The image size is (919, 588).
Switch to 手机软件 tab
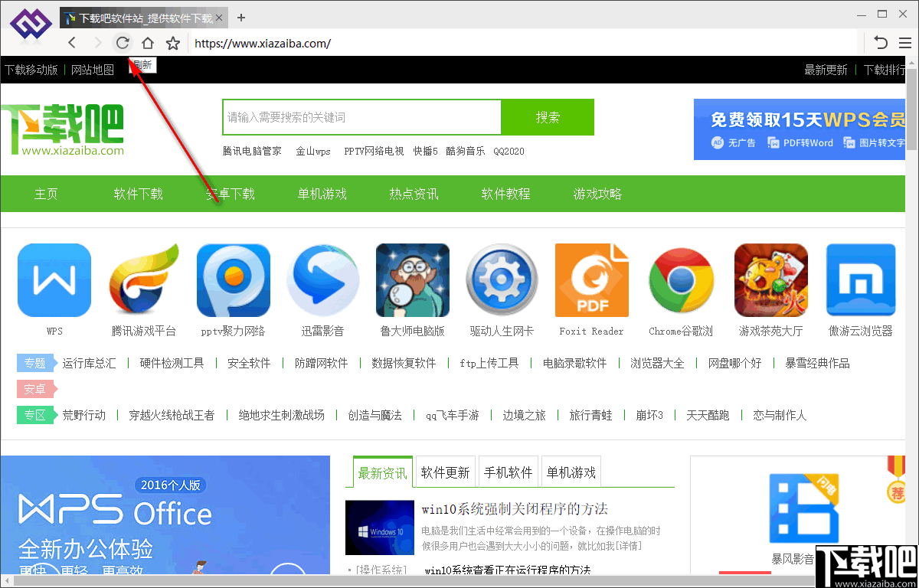coord(508,472)
